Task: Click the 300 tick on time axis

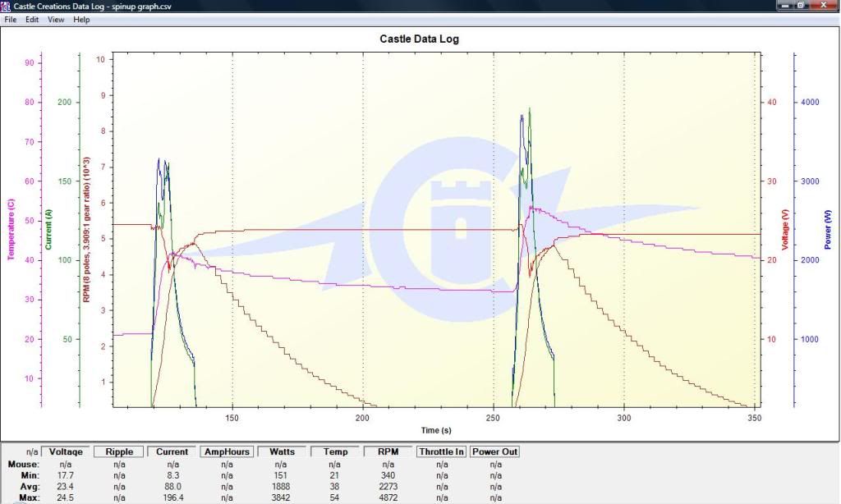Action: point(624,418)
